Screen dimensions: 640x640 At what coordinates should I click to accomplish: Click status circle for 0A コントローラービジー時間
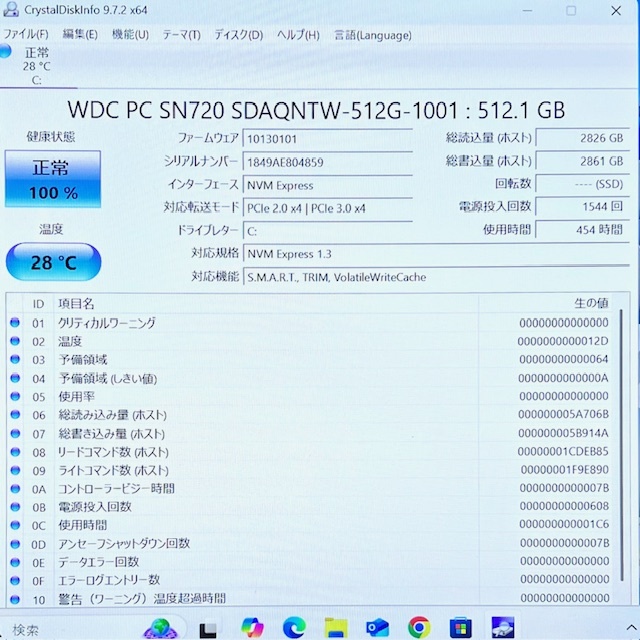[15, 489]
